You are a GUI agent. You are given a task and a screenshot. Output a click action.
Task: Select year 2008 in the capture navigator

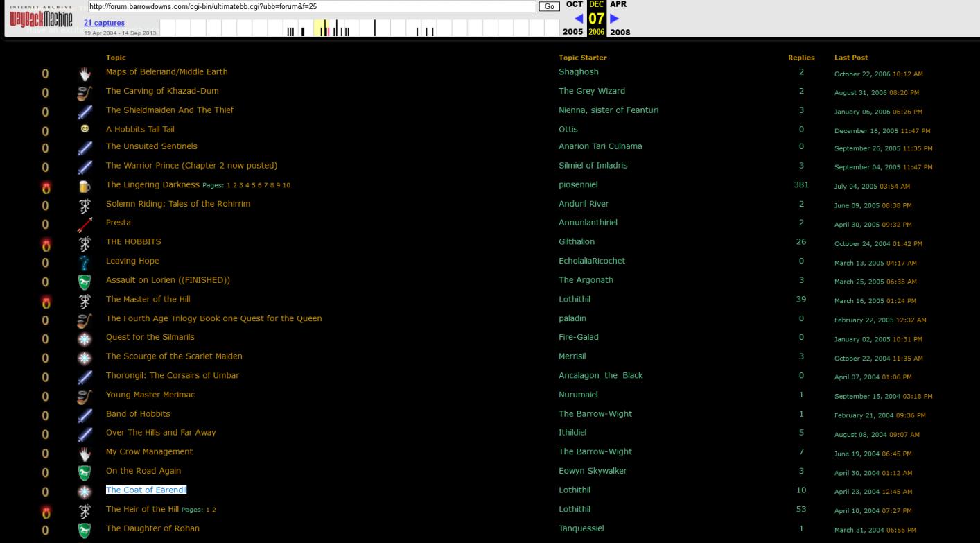[620, 32]
